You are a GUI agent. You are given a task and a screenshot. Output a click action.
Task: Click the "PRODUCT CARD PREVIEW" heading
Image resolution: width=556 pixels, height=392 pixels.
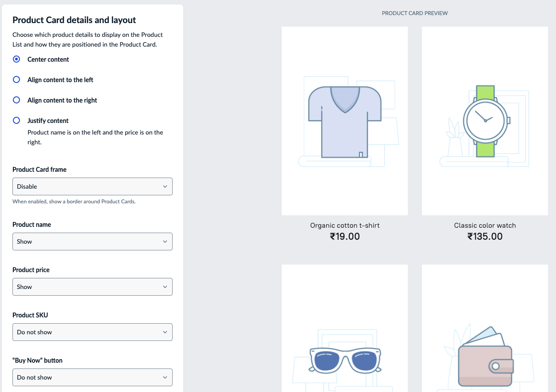point(414,13)
